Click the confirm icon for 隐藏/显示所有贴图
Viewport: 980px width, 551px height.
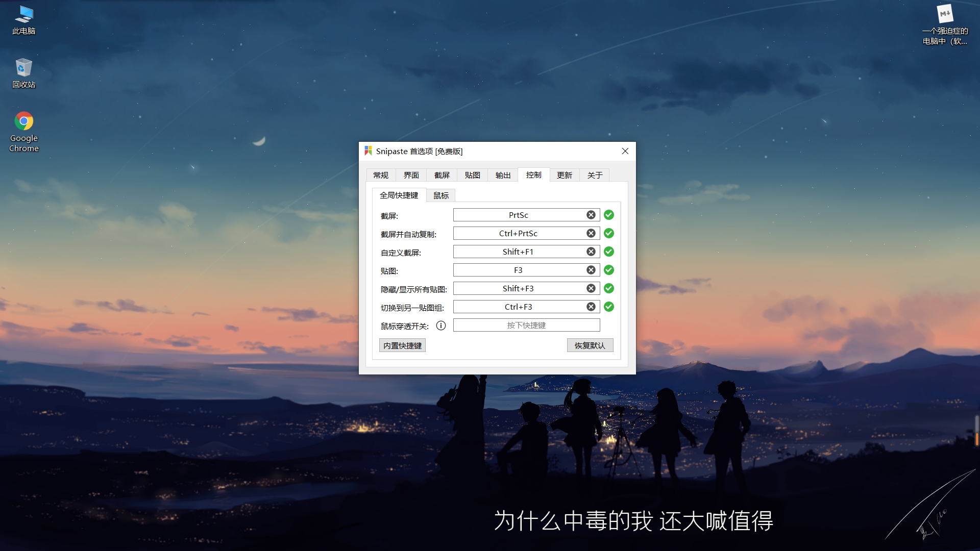[608, 288]
